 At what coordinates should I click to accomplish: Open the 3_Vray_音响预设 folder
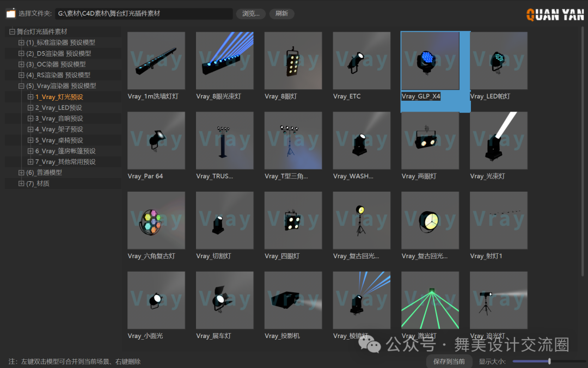59,119
